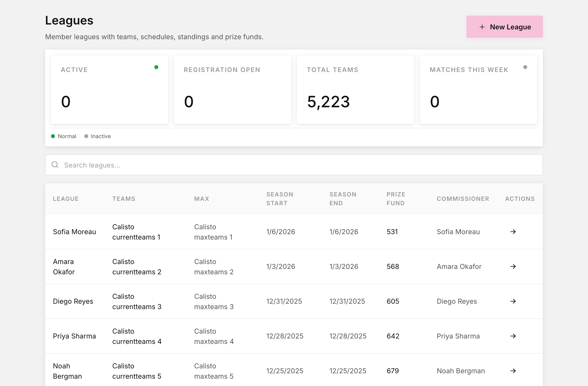Sort by the League column header

[66, 199]
